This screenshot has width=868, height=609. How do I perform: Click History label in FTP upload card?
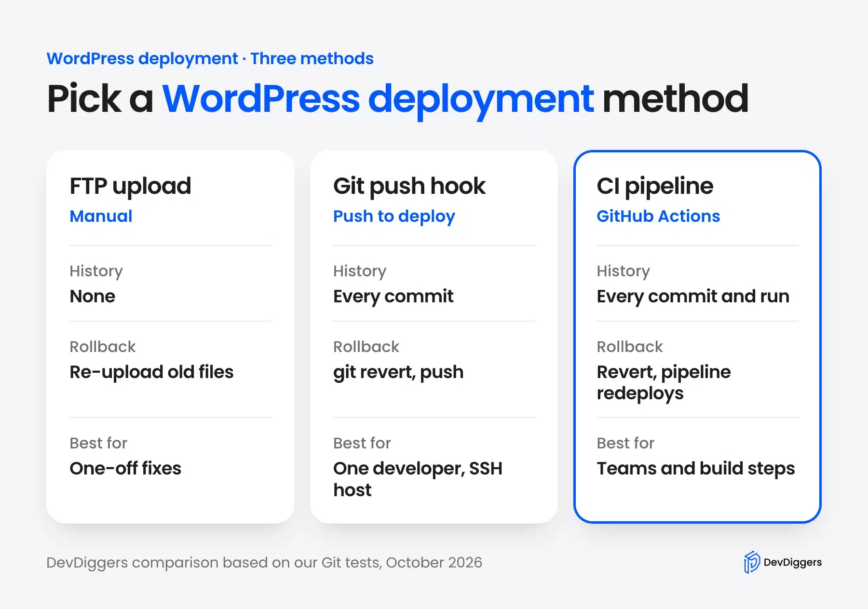[x=96, y=271]
